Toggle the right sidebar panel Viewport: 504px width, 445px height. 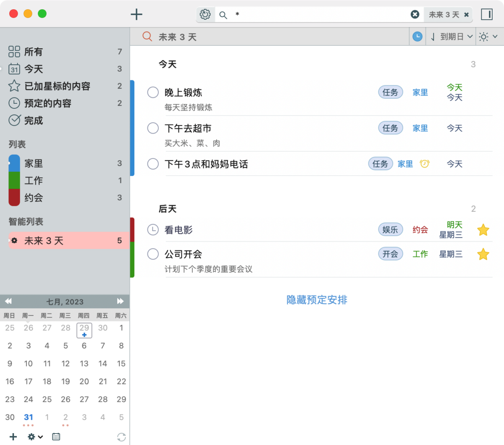pos(487,14)
